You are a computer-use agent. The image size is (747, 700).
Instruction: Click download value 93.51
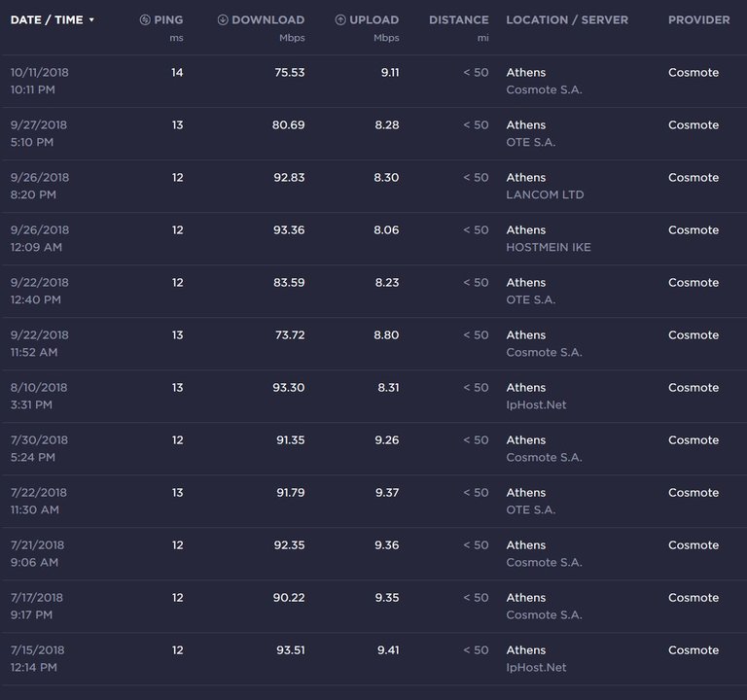[290, 650]
